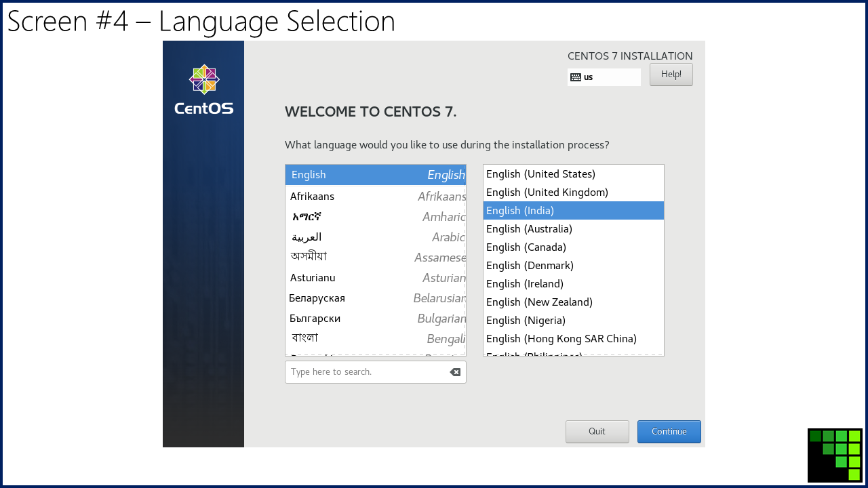
Task: Click the Continue button
Action: (669, 432)
